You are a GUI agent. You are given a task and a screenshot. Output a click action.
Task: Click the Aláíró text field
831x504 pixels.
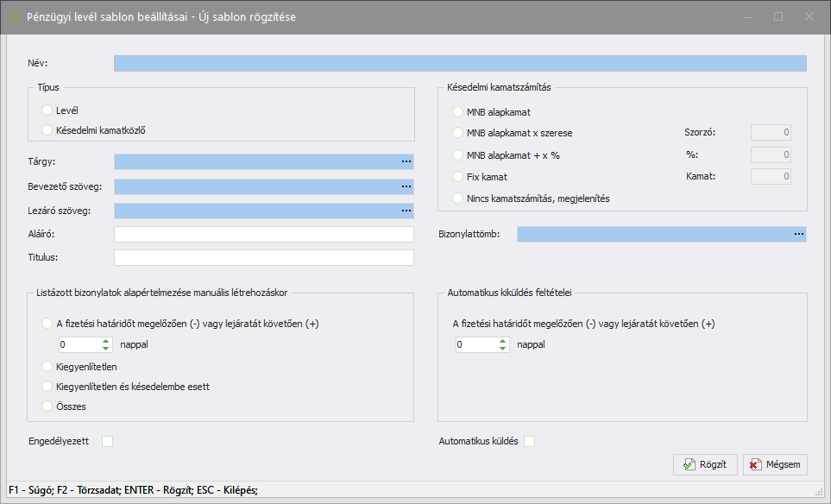pyautogui.click(x=263, y=235)
